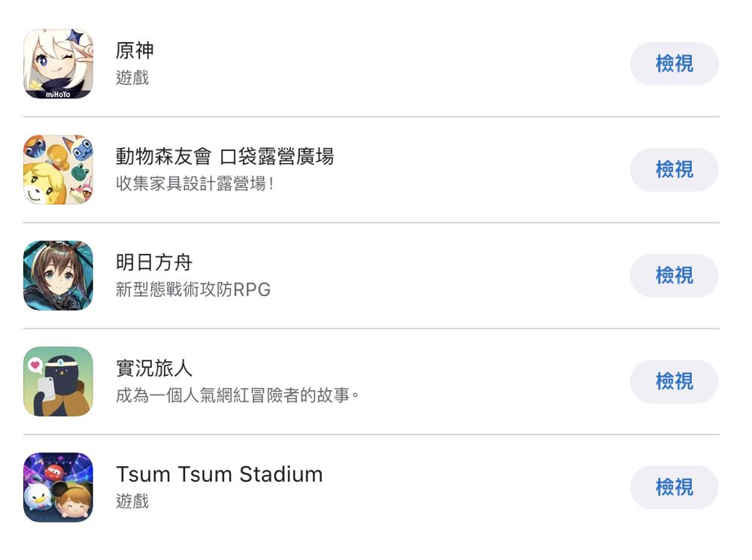
Task: Click the 收集家具設計露營場! subtitle
Action: [195, 183]
